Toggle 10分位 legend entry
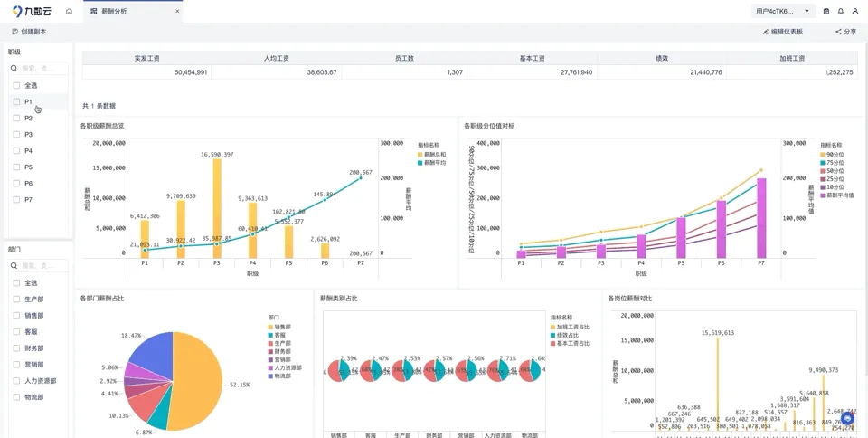868x438 pixels. click(x=832, y=187)
